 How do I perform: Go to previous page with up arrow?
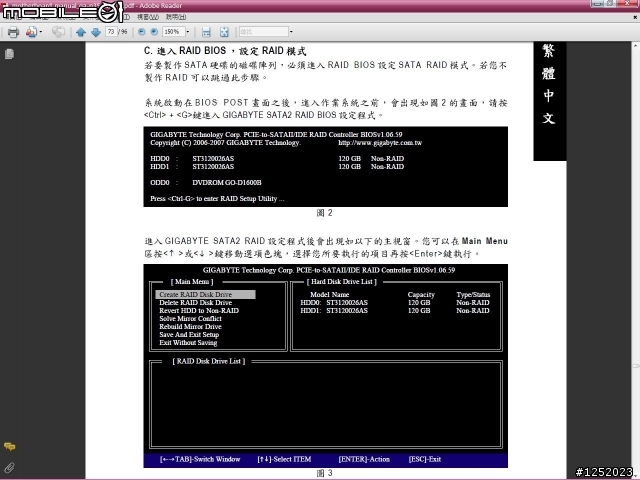click(x=81, y=32)
